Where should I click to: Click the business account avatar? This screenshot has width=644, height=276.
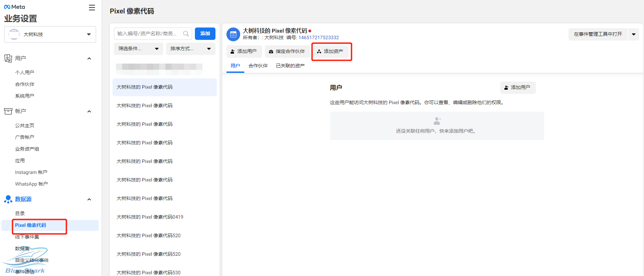coord(14,34)
